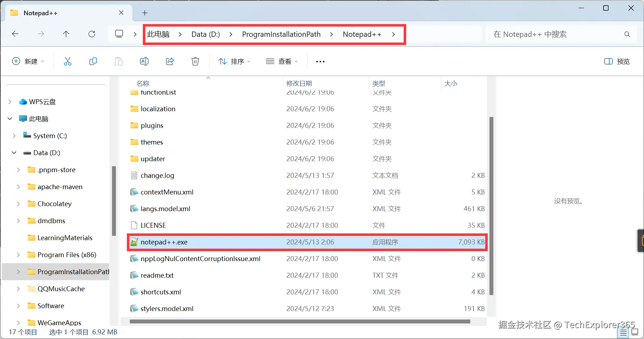Select Software folder in navigation tree
The width and height of the screenshot is (644, 339).
click(x=51, y=306)
